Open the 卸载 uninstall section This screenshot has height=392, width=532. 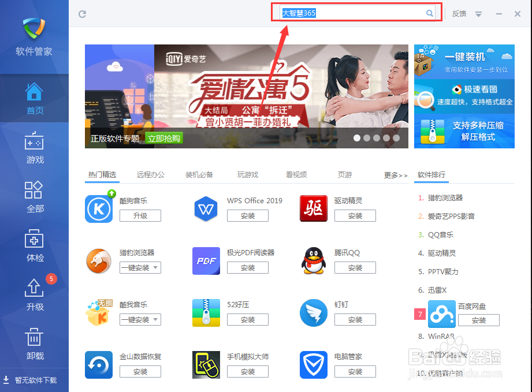point(34,344)
